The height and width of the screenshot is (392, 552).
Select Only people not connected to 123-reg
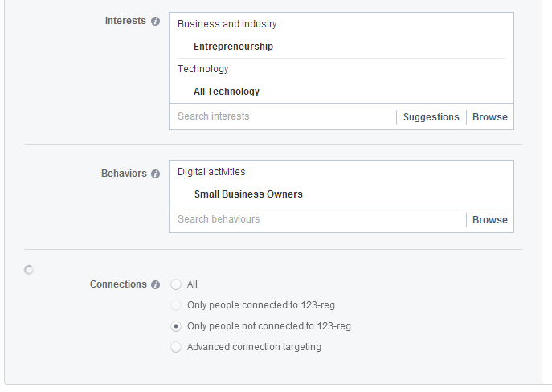176,326
